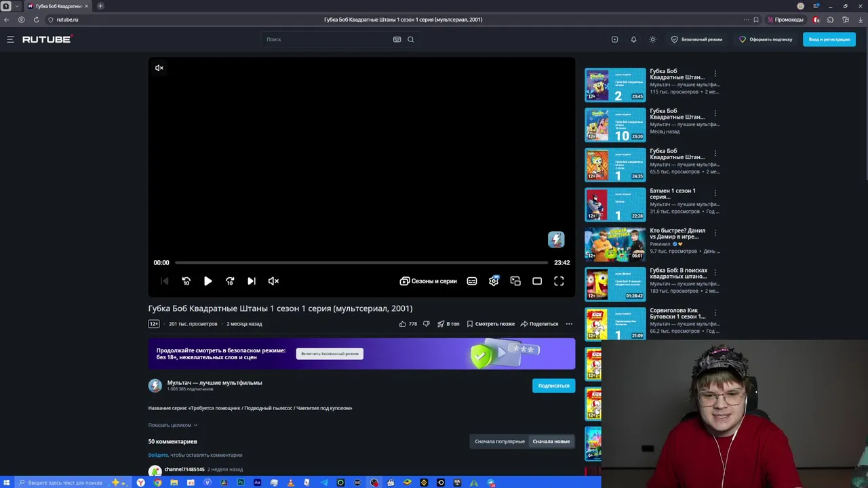Play the video
Screen dimensions: 868x488
(x=208, y=281)
